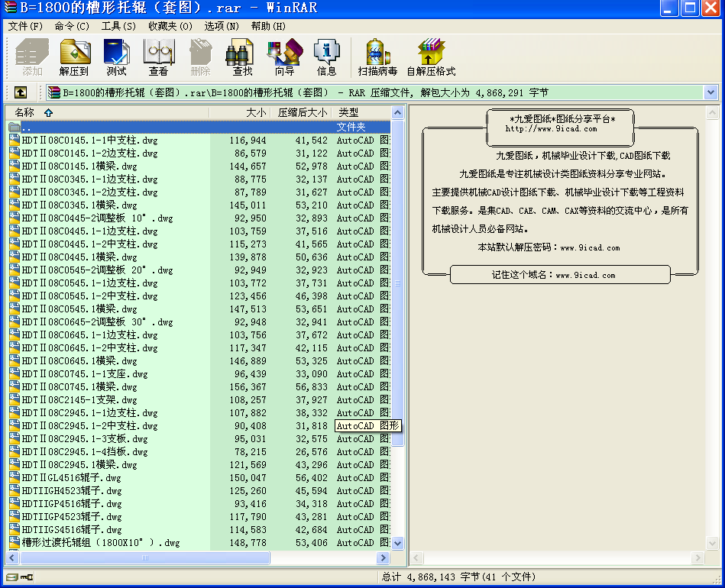The width and height of the screenshot is (725, 588).
Task: Click the Delete (删除) toolbar icon
Action: pyautogui.click(x=201, y=57)
